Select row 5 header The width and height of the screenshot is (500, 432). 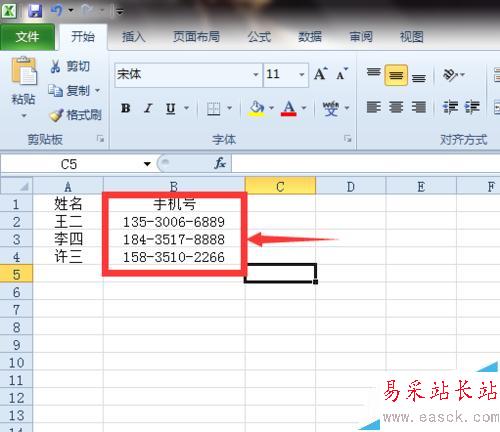(x=16, y=274)
